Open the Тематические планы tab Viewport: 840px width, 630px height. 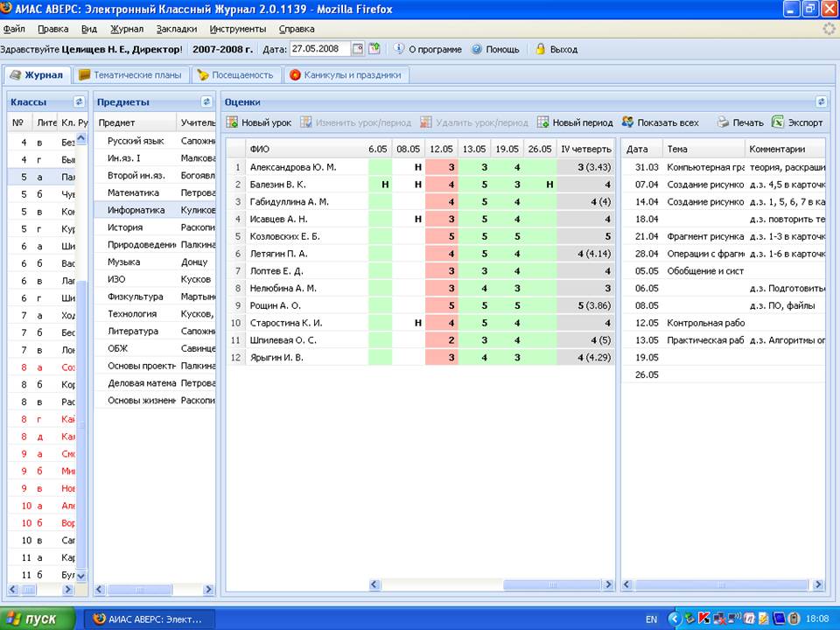click(130, 75)
